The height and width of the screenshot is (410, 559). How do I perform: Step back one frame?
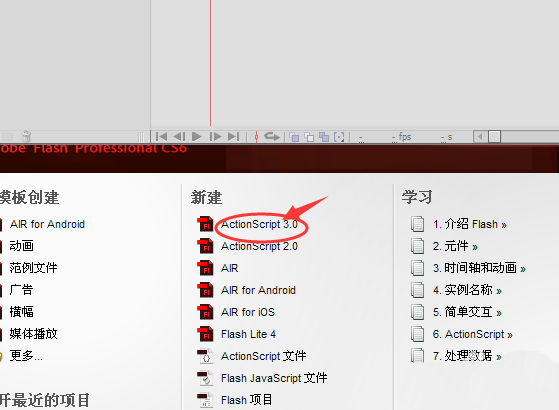(179, 137)
